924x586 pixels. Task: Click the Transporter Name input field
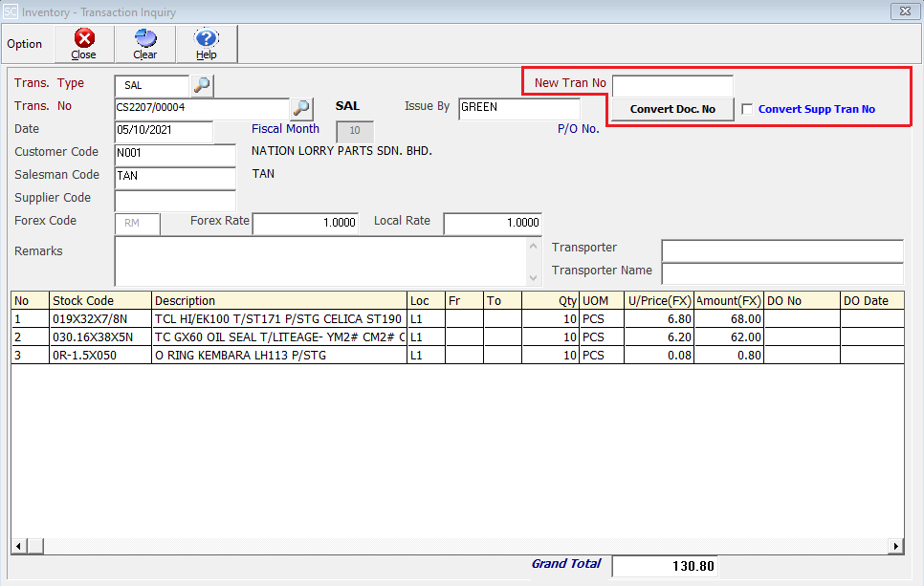click(x=782, y=273)
